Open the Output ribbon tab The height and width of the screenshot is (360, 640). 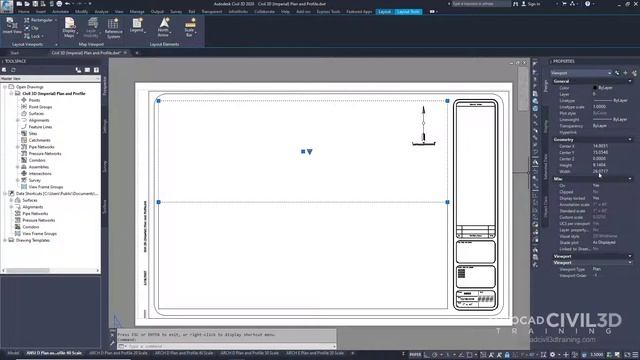coord(157,12)
